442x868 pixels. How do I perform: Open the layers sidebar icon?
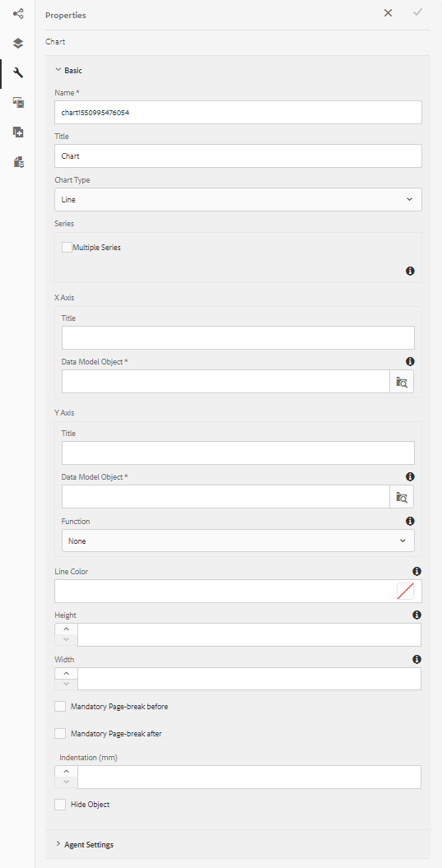[x=18, y=43]
